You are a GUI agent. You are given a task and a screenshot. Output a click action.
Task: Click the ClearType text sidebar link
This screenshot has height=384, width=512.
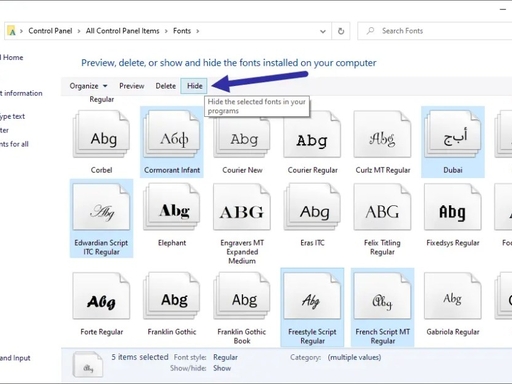click(x=12, y=117)
